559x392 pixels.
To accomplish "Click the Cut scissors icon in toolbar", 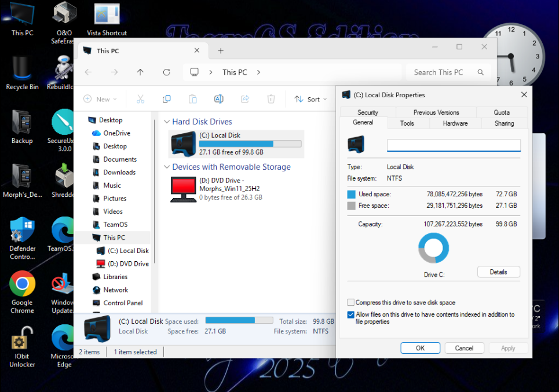I will [140, 99].
